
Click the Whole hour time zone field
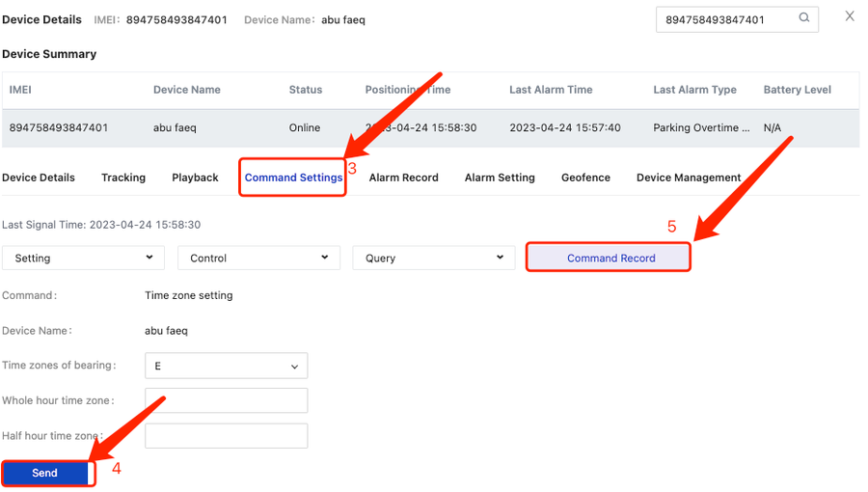[226, 400]
